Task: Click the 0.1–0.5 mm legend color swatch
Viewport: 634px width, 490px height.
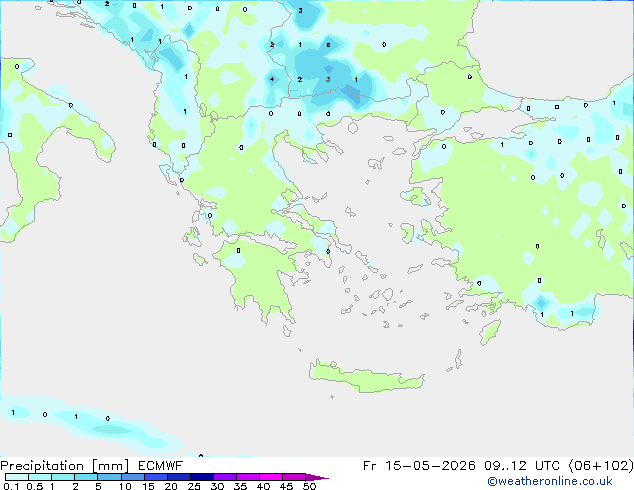Action: [x=17, y=477]
